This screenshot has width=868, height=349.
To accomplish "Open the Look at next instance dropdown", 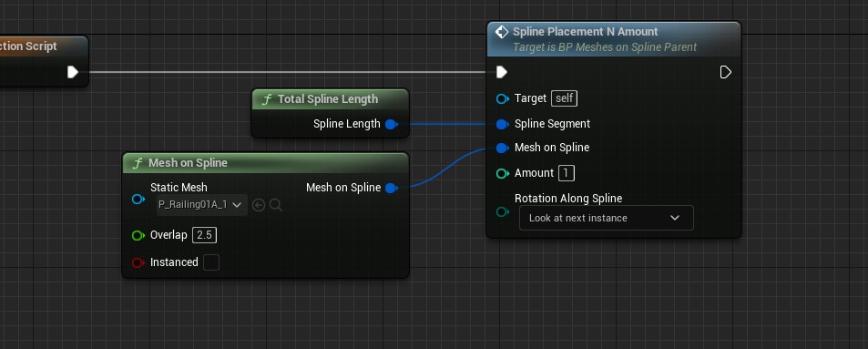I will [x=607, y=218].
